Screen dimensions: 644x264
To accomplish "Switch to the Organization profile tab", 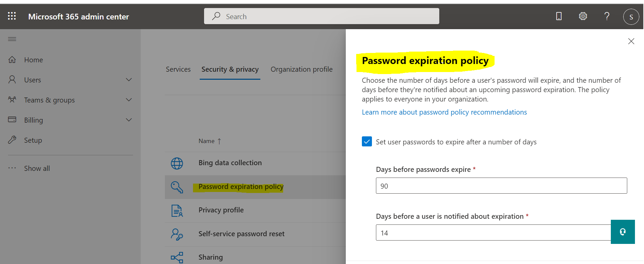I will (302, 69).
